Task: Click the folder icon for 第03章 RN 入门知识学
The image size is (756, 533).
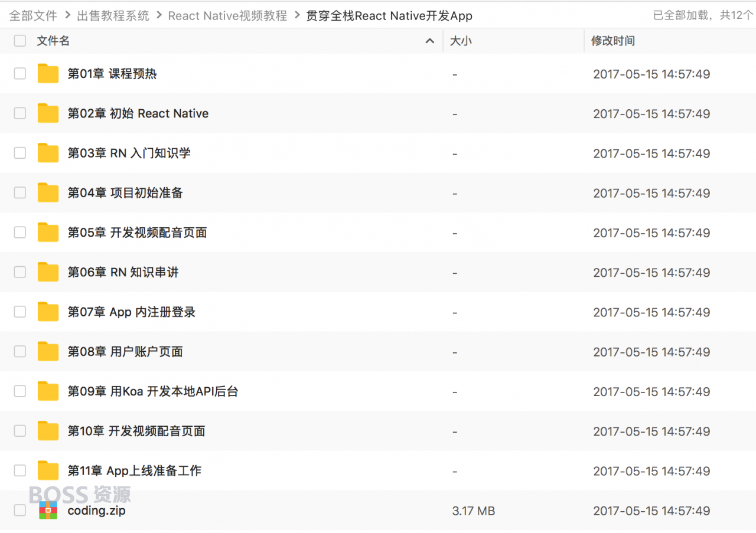Action: pyautogui.click(x=48, y=153)
